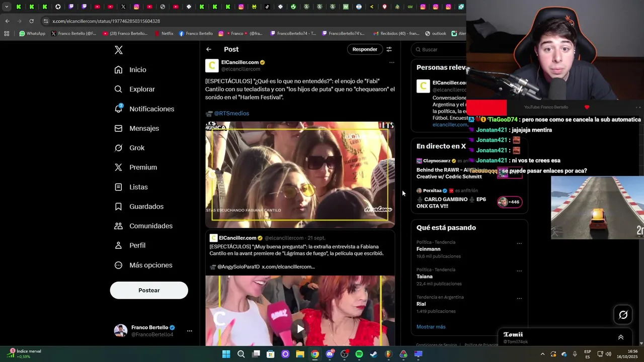The width and height of the screenshot is (644, 362).
Task: Click the Responder button
Action: pos(365,49)
